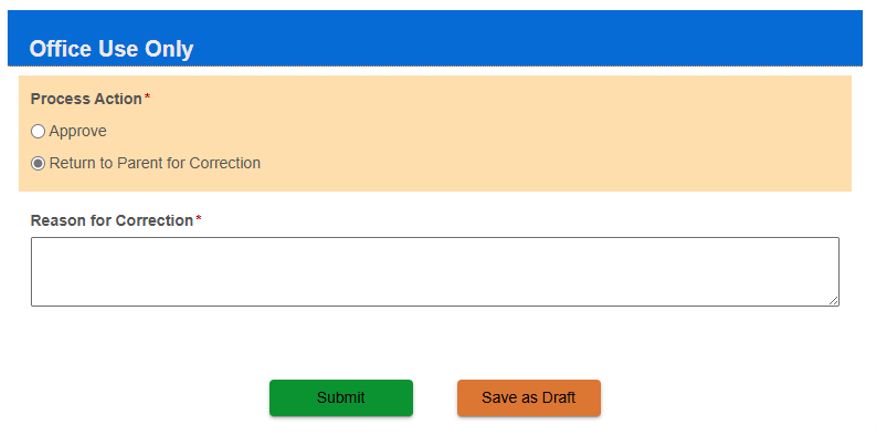Screen dimensions: 889x448
Task: Click the Office Use Only heading
Action: (x=111, y=49)
